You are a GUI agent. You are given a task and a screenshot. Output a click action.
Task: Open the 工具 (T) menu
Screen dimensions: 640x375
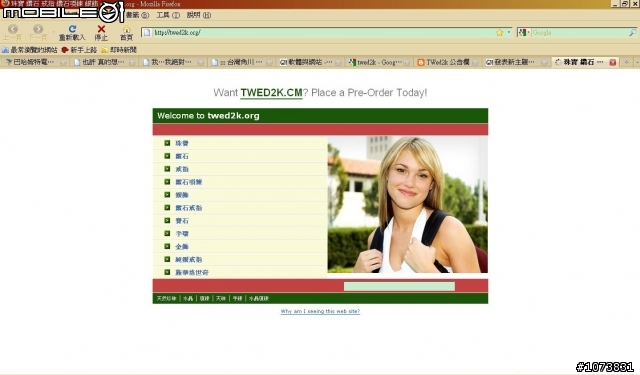click(168, 15)
